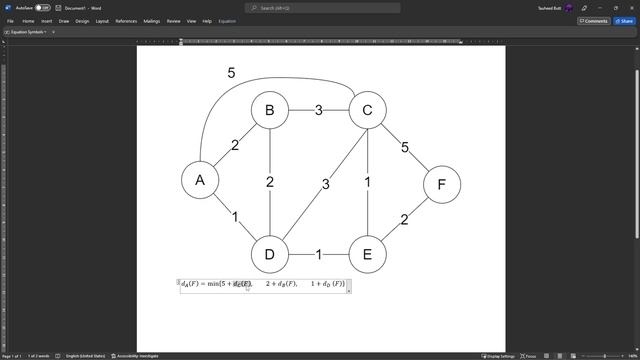Switch to the Home tab
The image size is (640, 360).
[28, 21]
